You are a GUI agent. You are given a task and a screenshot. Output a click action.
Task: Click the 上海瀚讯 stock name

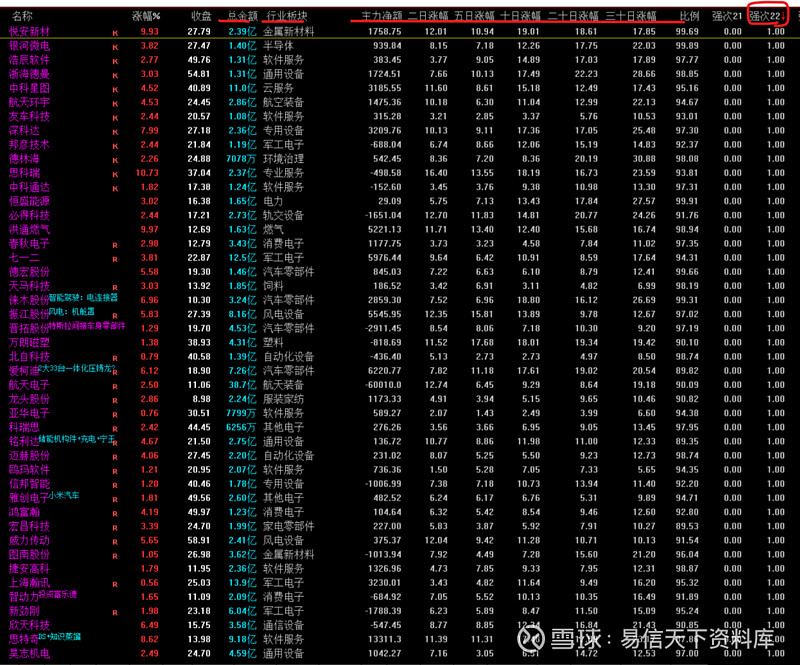(30, 583)
